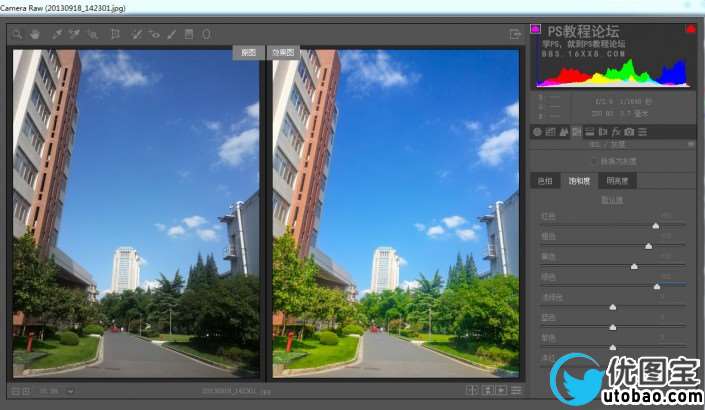Select the Zoom tool in toolbar
Image resolution: width=705 pixels, height=410 pixels.
pyautogui.click(x=17, y=34)
